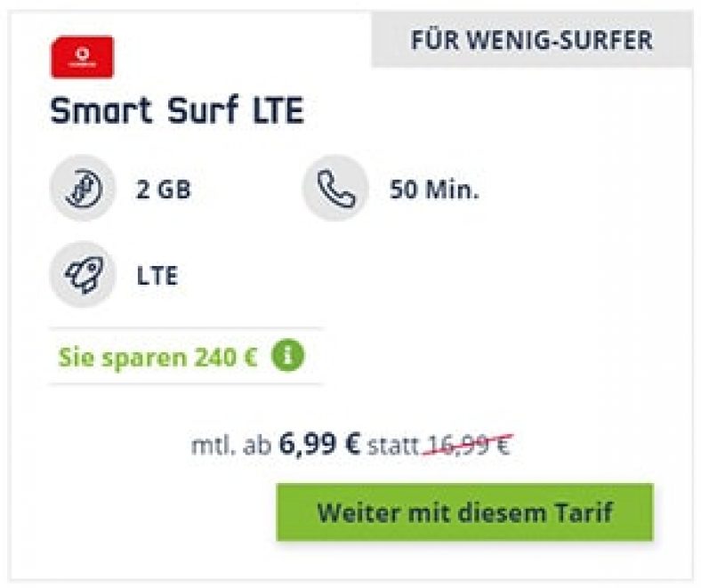Viewport: 701px width, 588px height.
Task: Click the bold 6,99 € price
Action: tap(319, 444)
